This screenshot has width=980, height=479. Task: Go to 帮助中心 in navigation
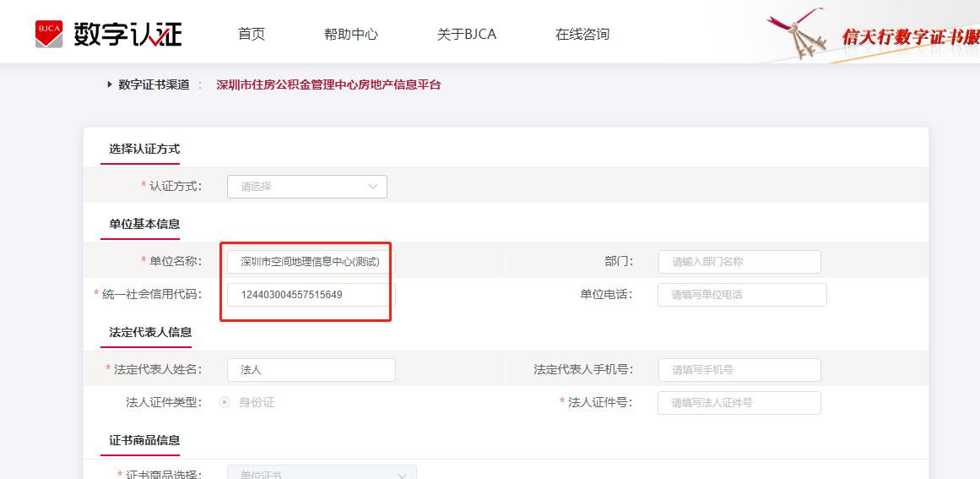pos(351,35)
